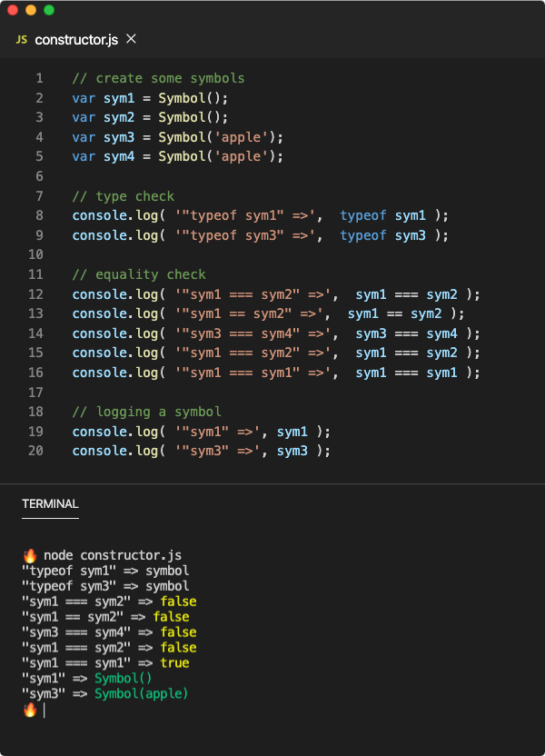Click the yellow minimize window button
Image resolution: width=545 pixels, height=756 pixels.
click(x=31, y=10)
